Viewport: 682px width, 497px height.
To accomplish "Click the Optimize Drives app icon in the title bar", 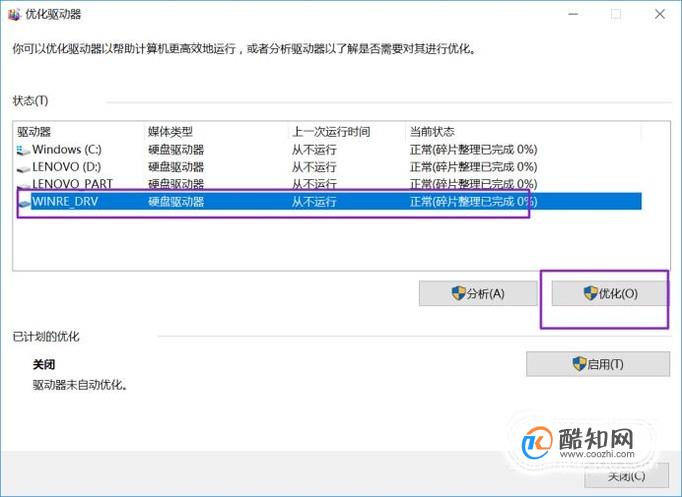I will tap(14, 14).
